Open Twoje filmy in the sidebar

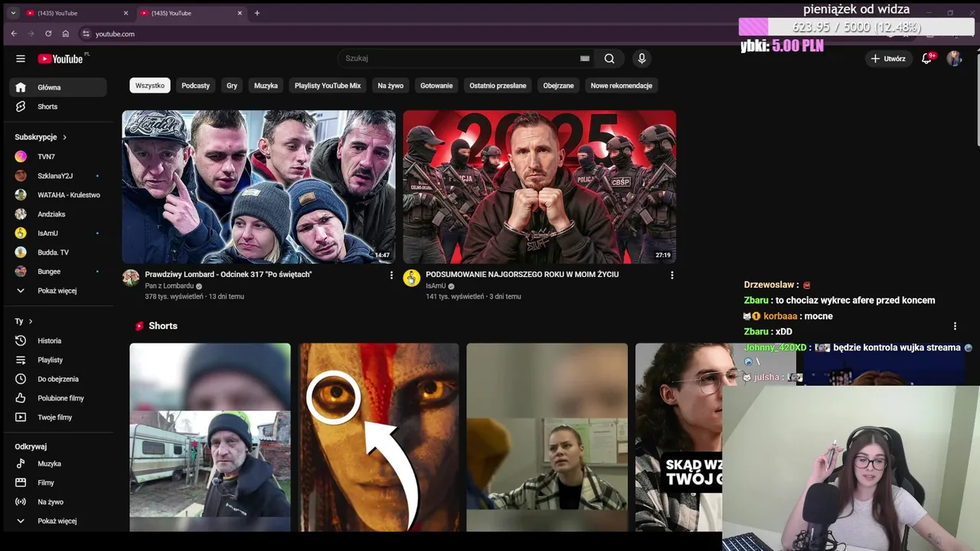point(58,417)
